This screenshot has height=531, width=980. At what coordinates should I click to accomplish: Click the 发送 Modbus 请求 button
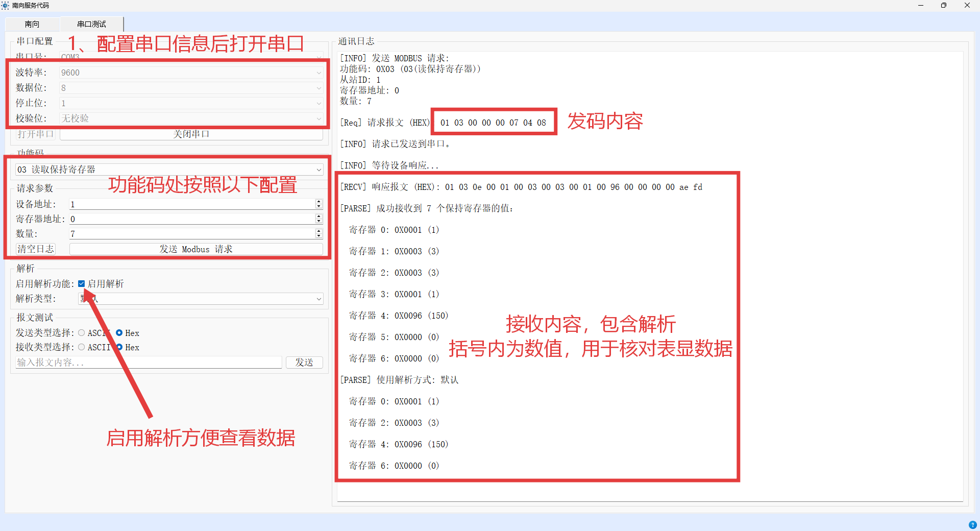pos(196,249)
